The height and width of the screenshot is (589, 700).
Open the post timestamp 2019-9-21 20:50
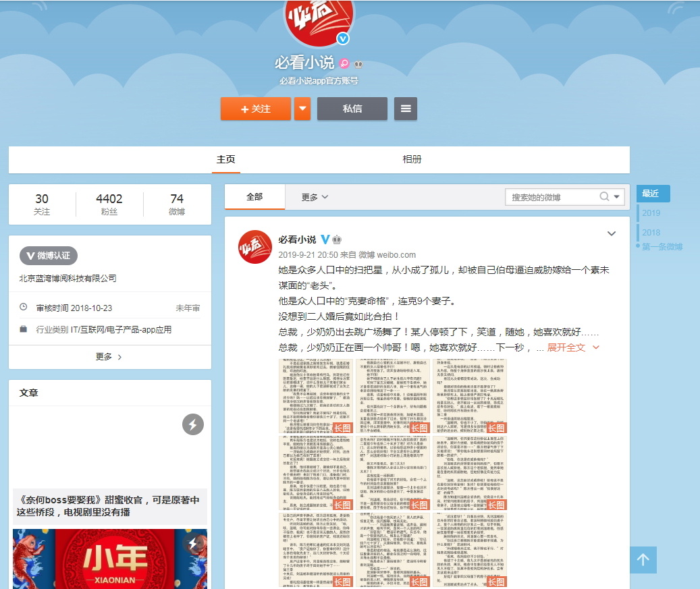(x=308, y=255)
